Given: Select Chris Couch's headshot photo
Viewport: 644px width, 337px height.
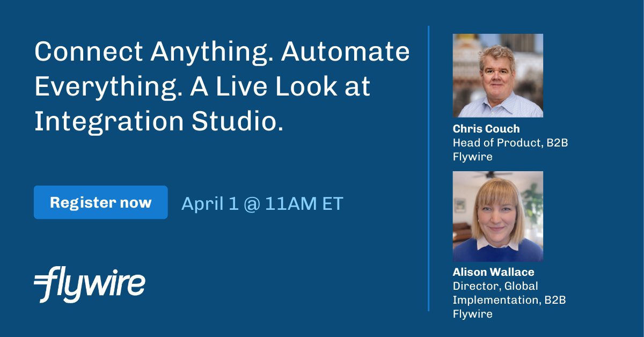Looking at the screenshot, I should click(498, 76).
